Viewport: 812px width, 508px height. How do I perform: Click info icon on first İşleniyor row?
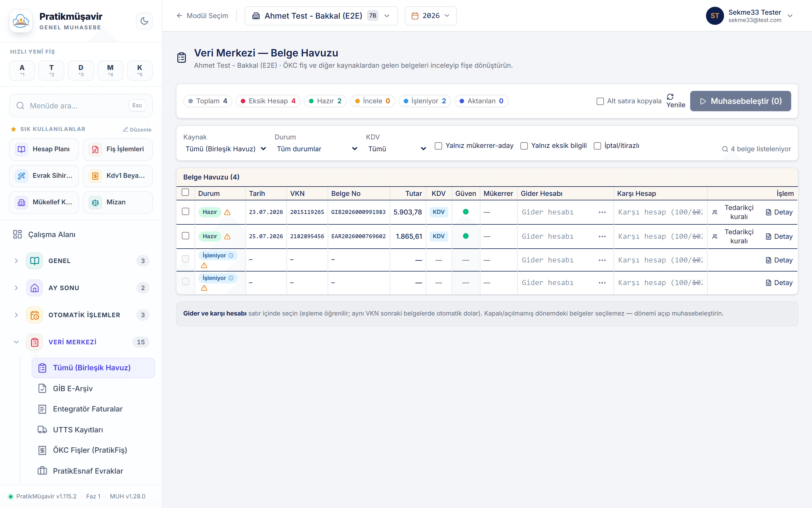pos(231,255)
